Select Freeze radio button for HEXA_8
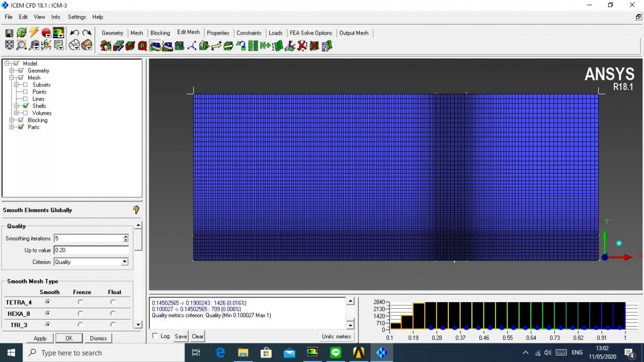Screen dimensions: 644x362 (80, 314)
